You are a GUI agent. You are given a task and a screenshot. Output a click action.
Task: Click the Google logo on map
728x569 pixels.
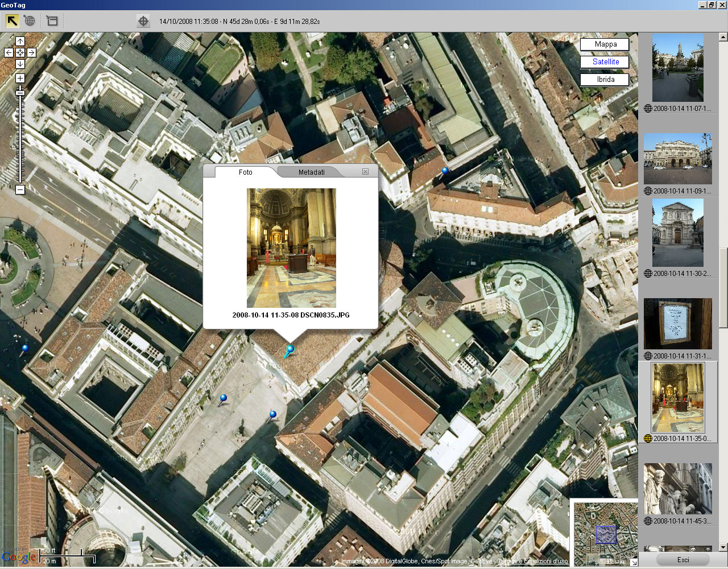[x=19, y=557]
